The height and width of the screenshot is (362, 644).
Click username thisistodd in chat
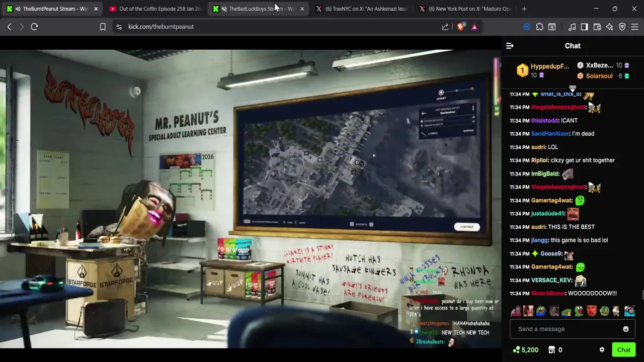tap(545, 121)
